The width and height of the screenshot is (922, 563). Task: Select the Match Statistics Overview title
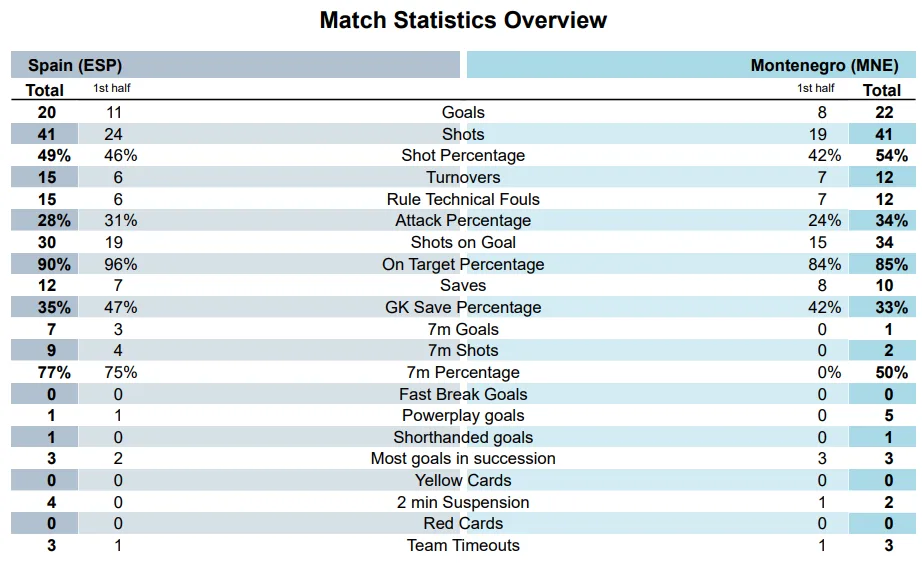[x=463, y=20]
